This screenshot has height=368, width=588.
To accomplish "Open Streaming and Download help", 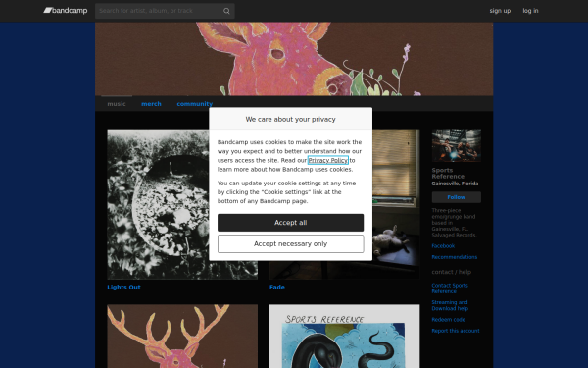I will [450, 305].
